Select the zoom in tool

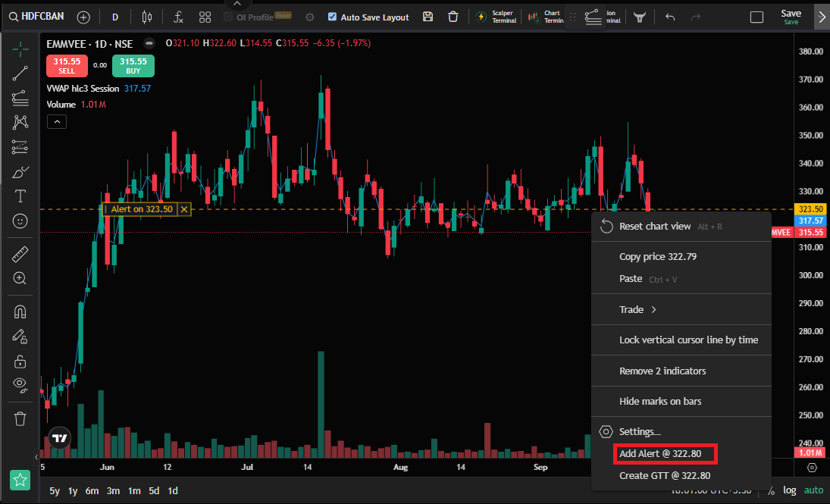pyautogui.click(x=20, y=278)
